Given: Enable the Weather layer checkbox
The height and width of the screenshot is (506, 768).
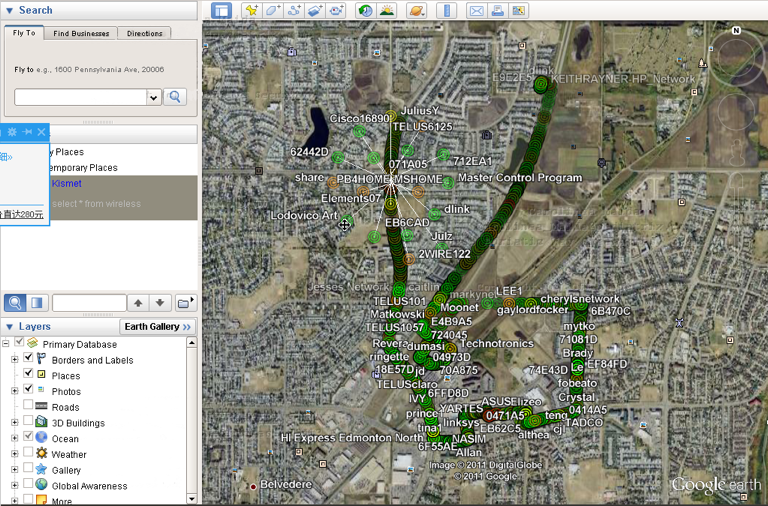Looking at the screenshot, I should click(28, 452).
